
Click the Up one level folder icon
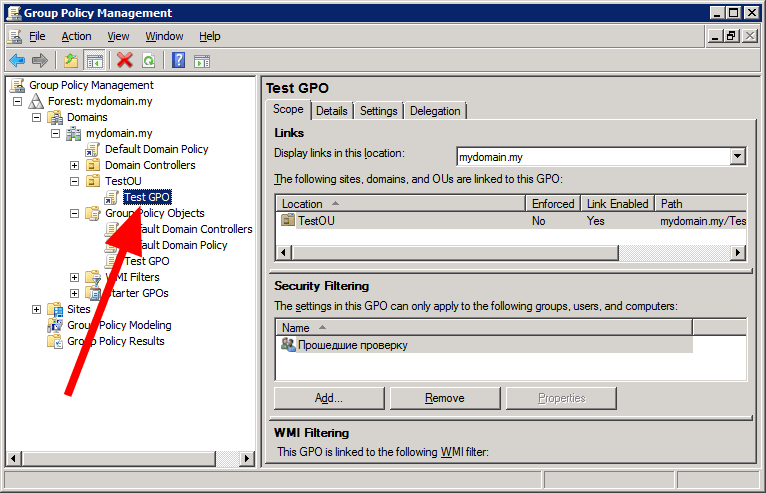point(71,61)
